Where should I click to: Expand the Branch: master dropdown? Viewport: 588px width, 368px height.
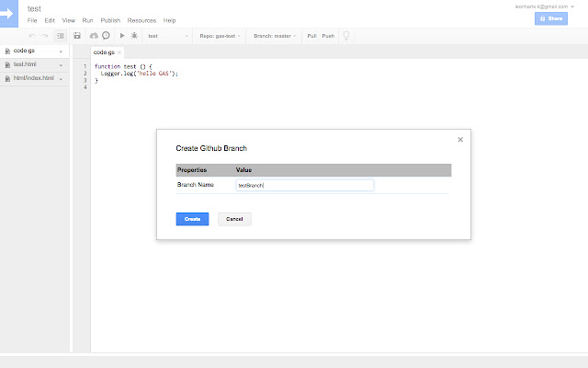point(274,36)
